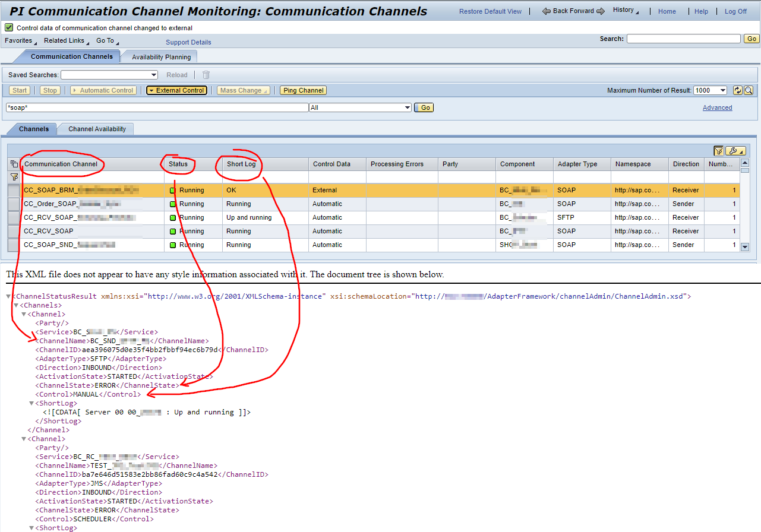Click the Home link
This screenshot has width=761, height=532.
[x=667, y=11]
